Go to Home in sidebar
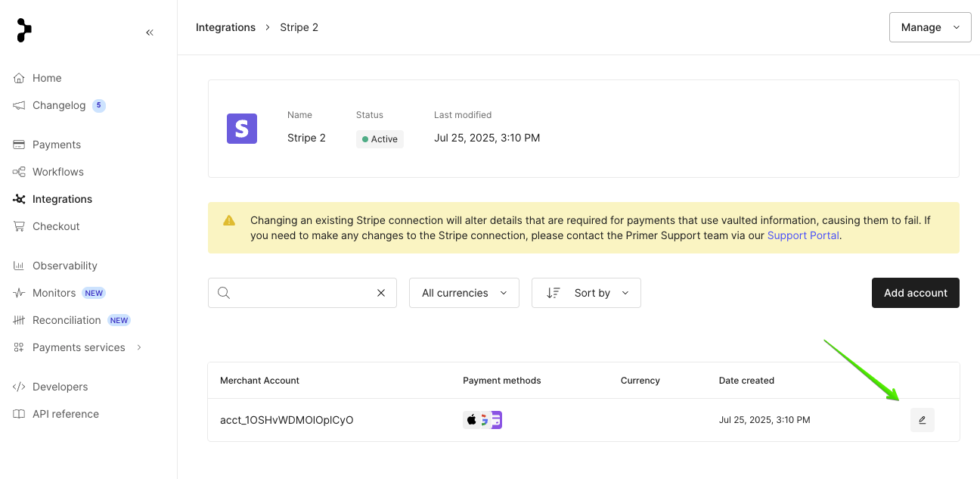Screen dimensions: 980x479 pos(47,78)
